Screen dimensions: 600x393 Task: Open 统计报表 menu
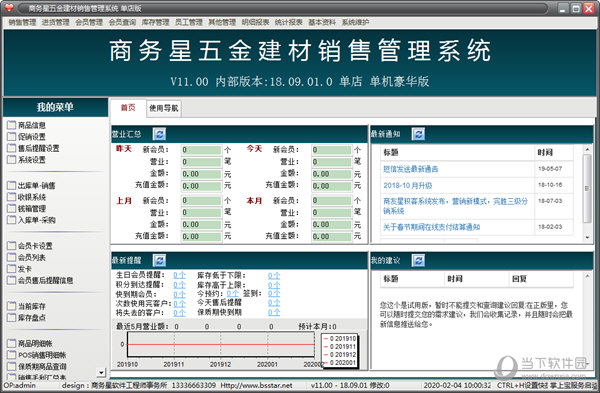pos(289,22)
